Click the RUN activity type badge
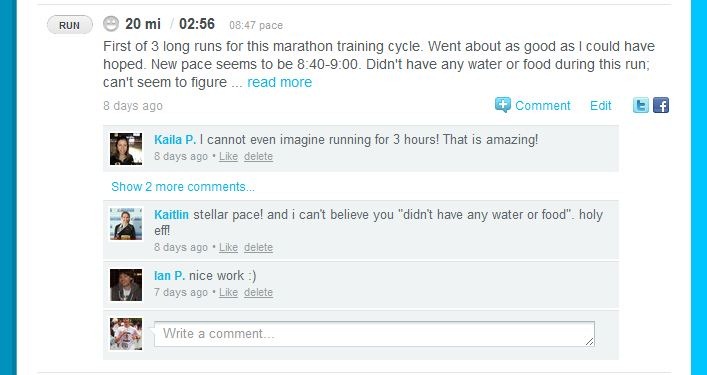 pos(69,25)
